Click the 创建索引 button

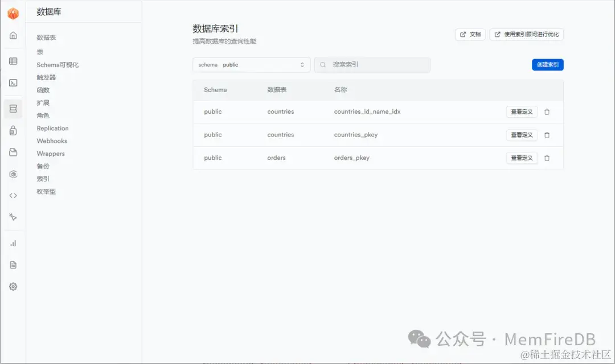pyautogui.click(x=548, y=65)
